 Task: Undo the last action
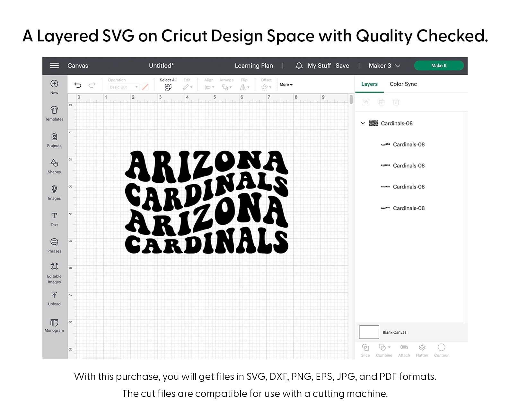click(78, 85)
